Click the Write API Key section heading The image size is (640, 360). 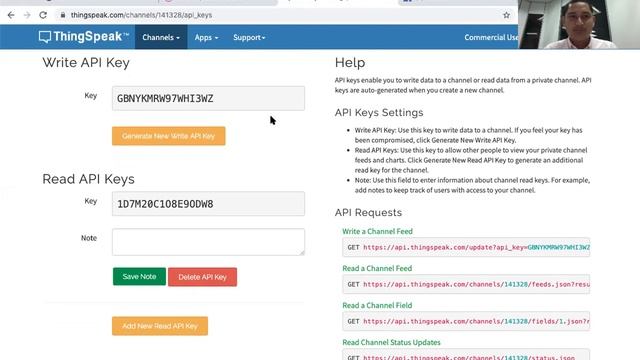86,63
